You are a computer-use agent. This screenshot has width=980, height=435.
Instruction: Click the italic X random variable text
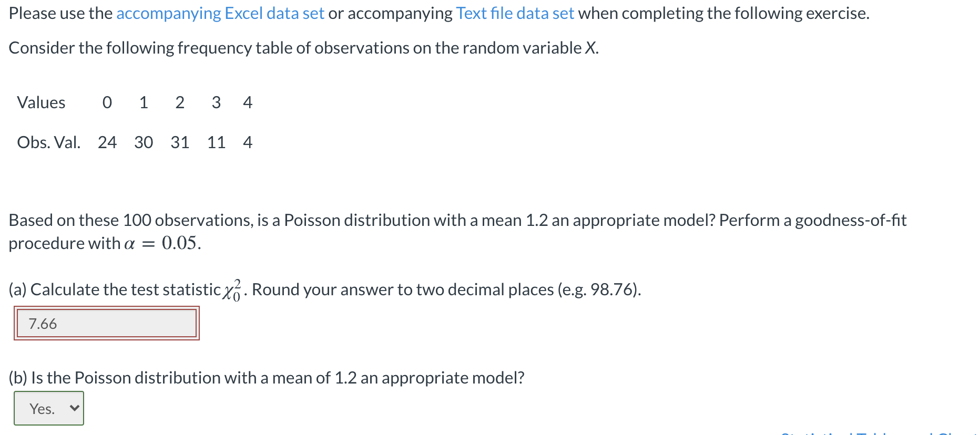pyautogui.click(x=590, y=48)
